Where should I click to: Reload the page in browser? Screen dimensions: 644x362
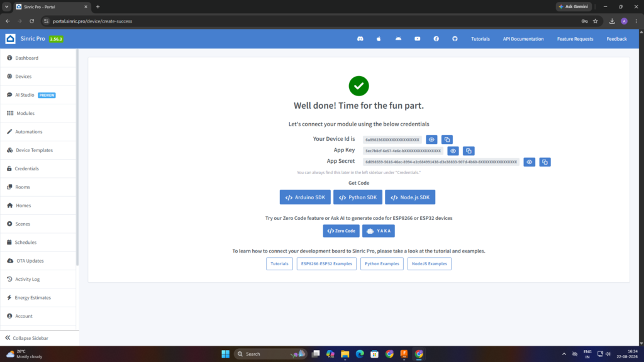[31, 21]
